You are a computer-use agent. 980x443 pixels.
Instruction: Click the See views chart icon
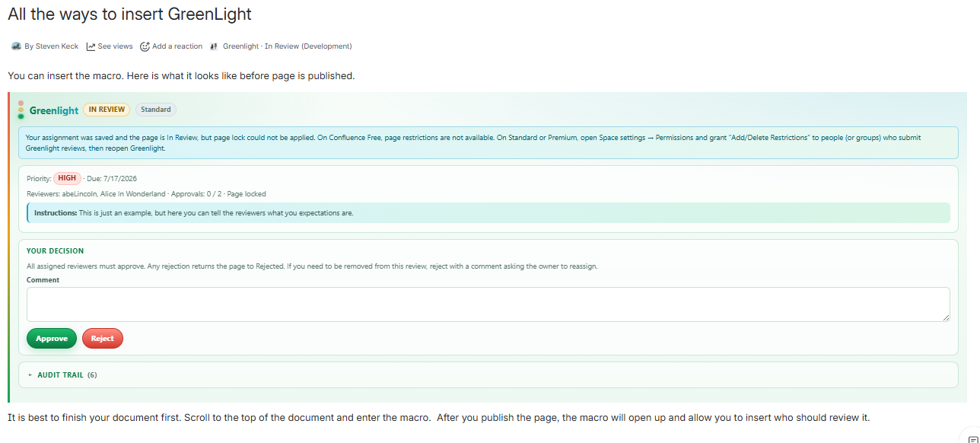pyautogui.click(x=91, y=46)
